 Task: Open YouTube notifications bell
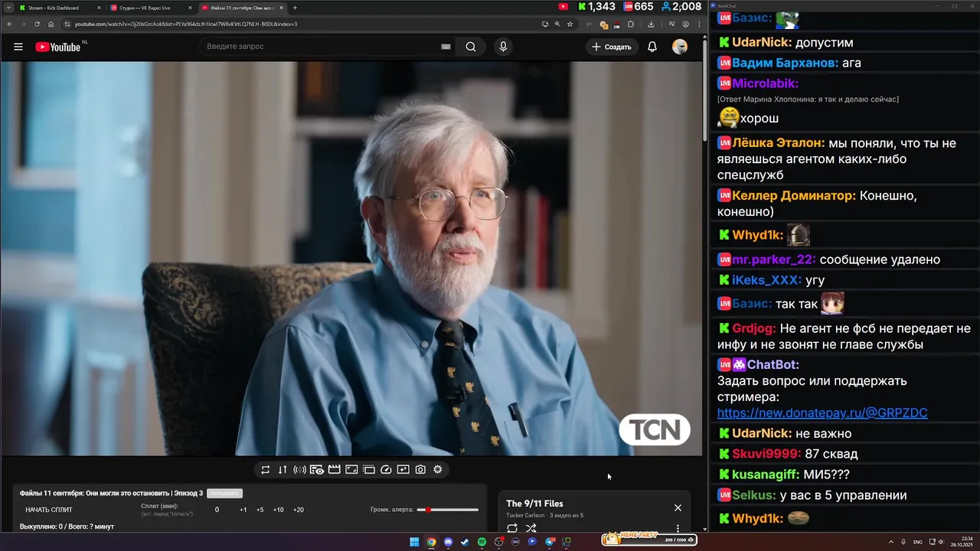click(652, 47)
